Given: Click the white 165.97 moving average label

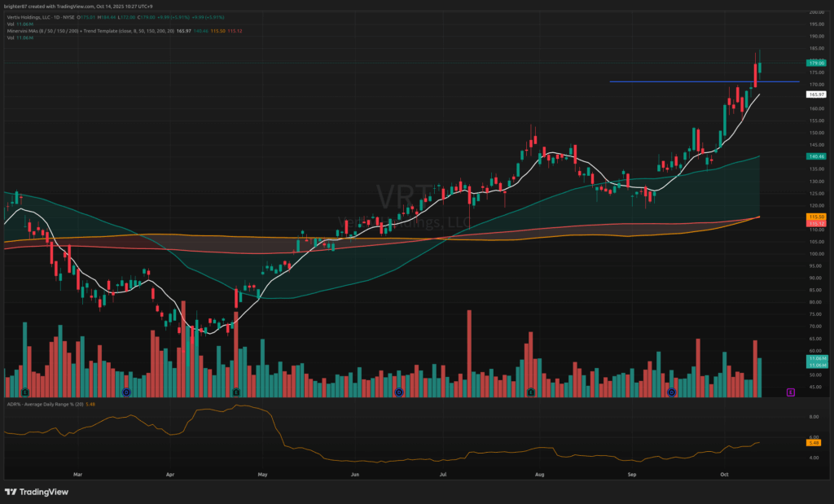Looking at the screenshot, I should (816, 94).
